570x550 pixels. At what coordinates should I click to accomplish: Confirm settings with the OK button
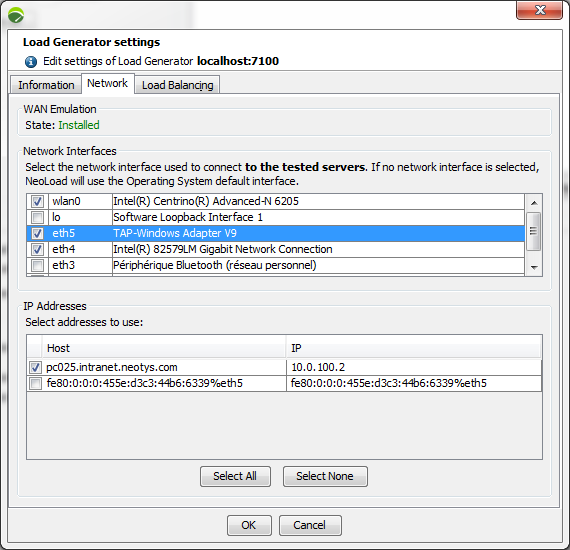click(249, 525)
